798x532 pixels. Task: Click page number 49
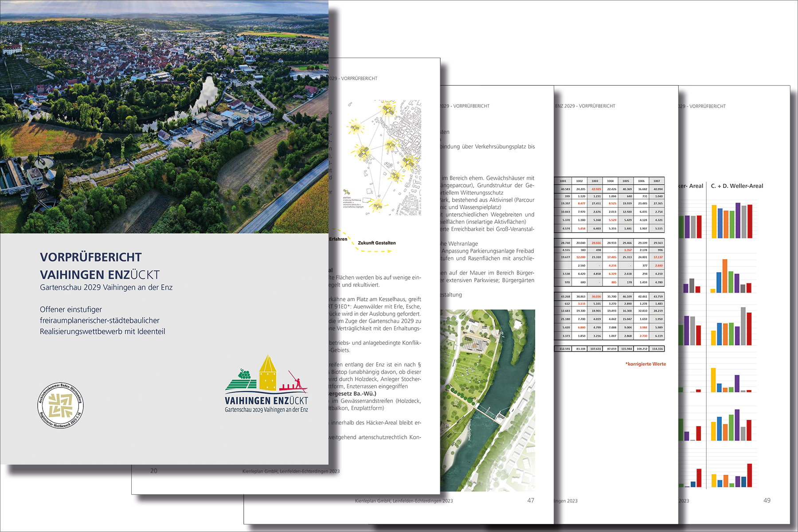(767, 500)
